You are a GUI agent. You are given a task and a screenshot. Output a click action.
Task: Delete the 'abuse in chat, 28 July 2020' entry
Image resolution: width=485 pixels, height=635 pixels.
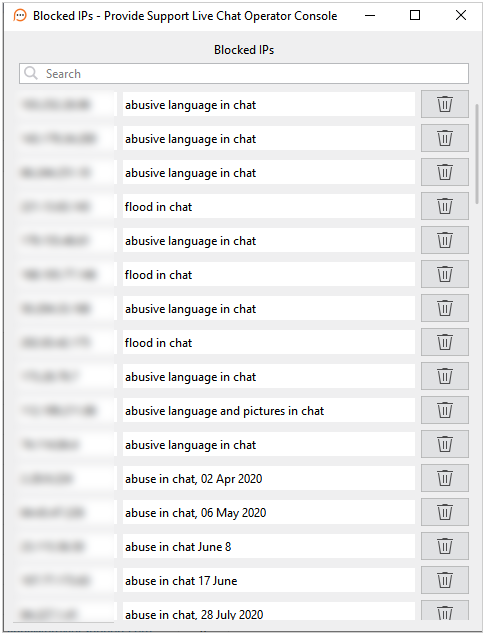[x=445, y=610]
